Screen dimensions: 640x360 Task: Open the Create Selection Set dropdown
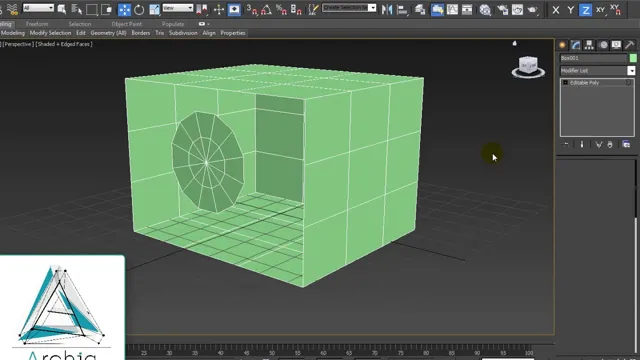pyautogui.click(x=349, y=8)
